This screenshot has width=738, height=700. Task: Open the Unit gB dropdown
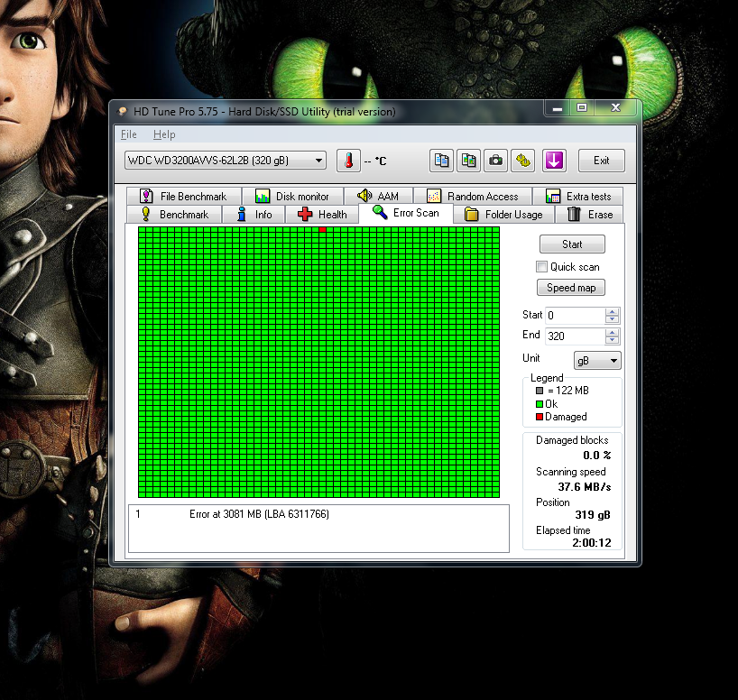tap(597, 361)
